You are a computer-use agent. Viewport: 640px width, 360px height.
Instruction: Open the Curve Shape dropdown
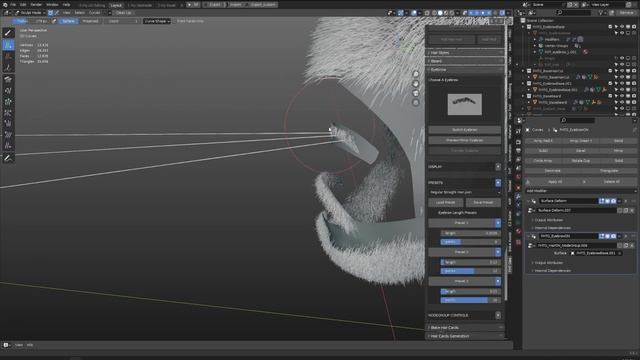tap(157, 21)
